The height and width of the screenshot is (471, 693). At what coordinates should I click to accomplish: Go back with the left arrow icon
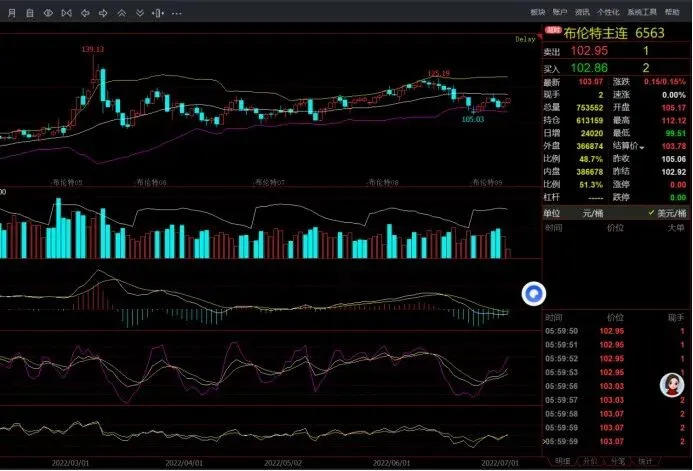[x=85, y=13]
